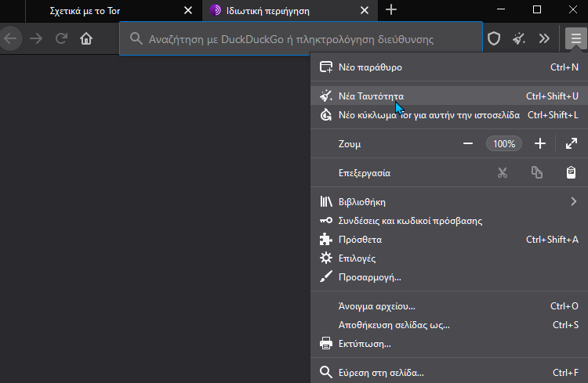Viewport: 588px width, 383px height.
Task: Select 'Εύρεση στη σελίδα...' entry
Action: pos(449,372)
